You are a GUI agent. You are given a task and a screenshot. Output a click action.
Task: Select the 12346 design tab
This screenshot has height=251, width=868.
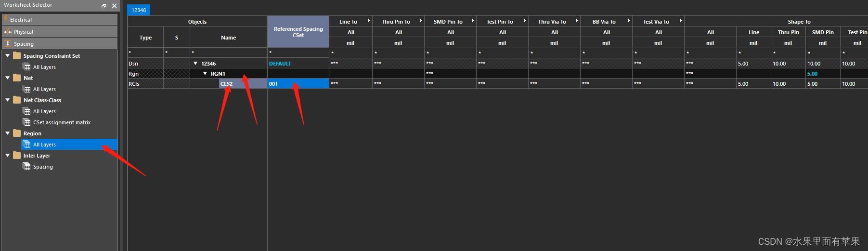point(139,10)
